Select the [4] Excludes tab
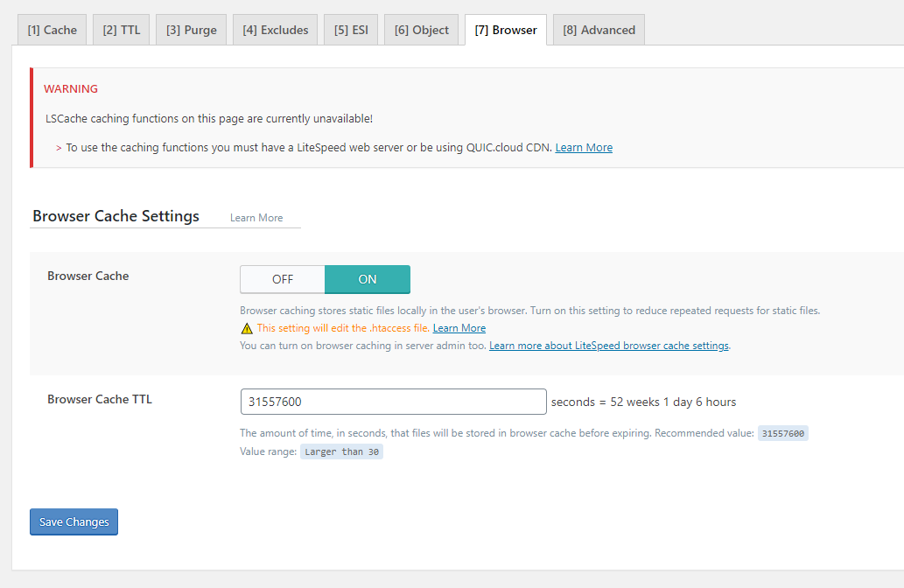The image size is (904, 588). point(275,30)
